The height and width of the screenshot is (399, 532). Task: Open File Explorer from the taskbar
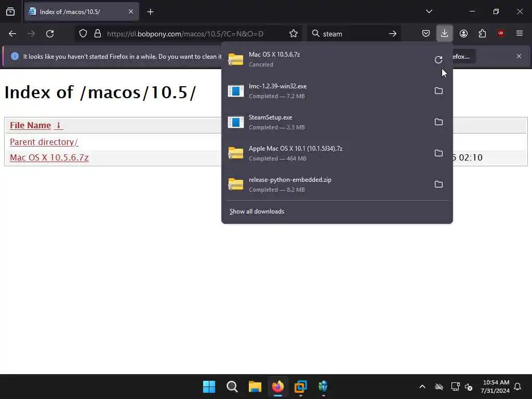(255, 387)
